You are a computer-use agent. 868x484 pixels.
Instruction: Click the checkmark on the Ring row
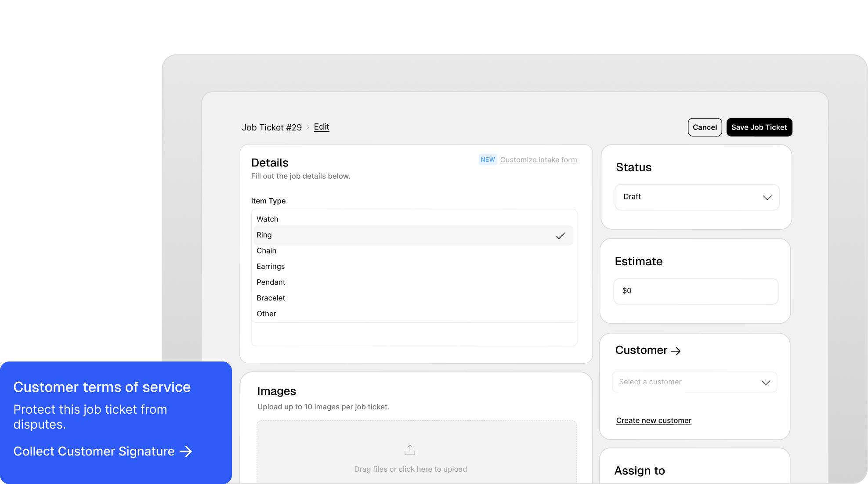[x=560, y=236]
